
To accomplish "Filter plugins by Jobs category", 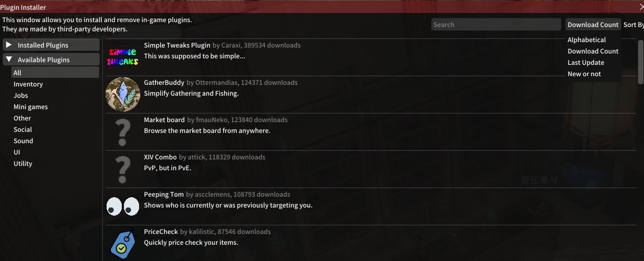I will click(x=21, y=96).
